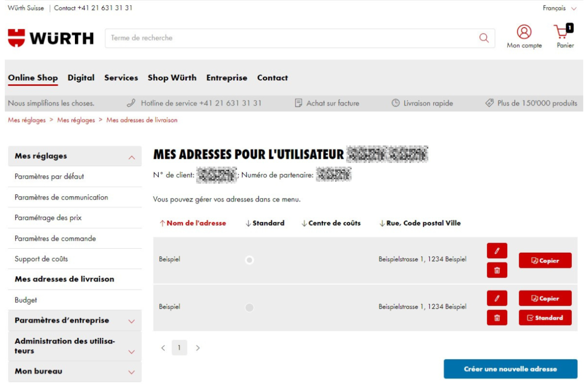Sort by Rue, Code postal Ville column
This screenshot has height=389, width=588.
(420, 223)
